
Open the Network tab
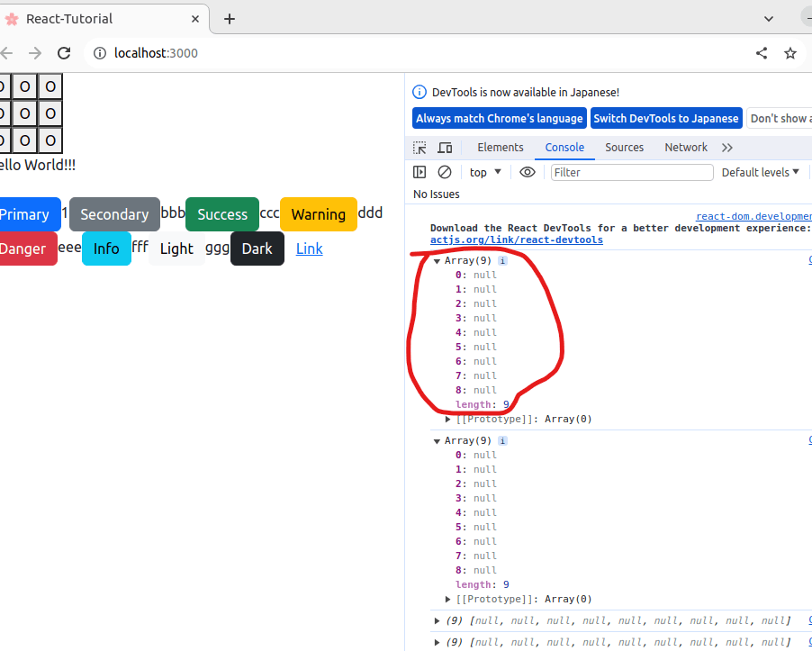[686, 148]
